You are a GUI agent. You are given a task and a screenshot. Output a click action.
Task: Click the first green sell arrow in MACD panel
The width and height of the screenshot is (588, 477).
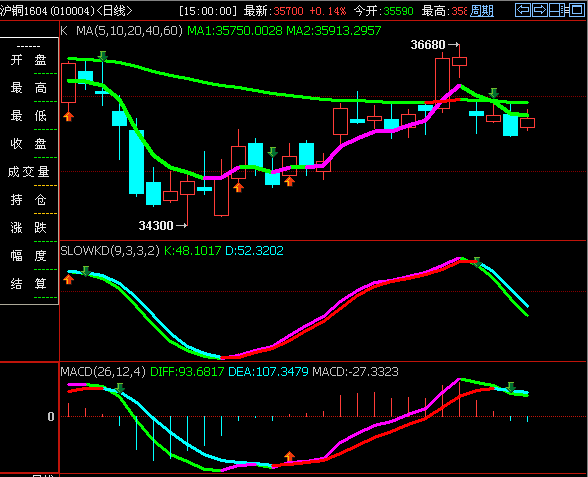click(120, 388)
